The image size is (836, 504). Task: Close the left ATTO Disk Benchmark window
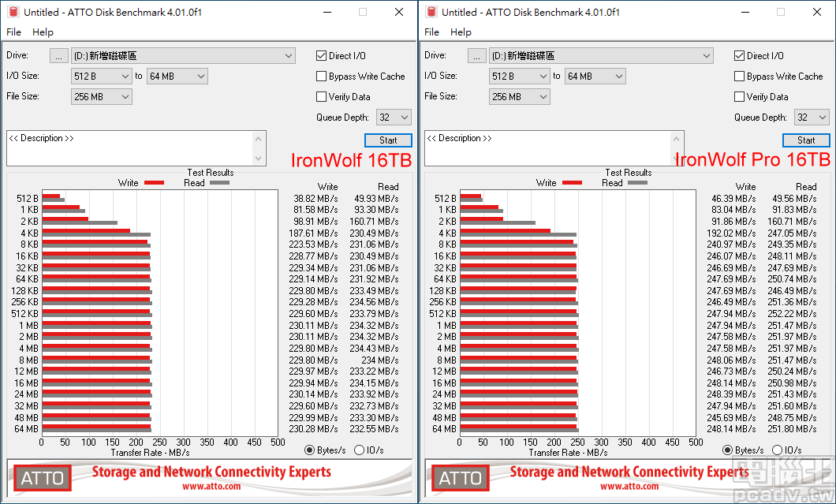[x=399, y=12]
